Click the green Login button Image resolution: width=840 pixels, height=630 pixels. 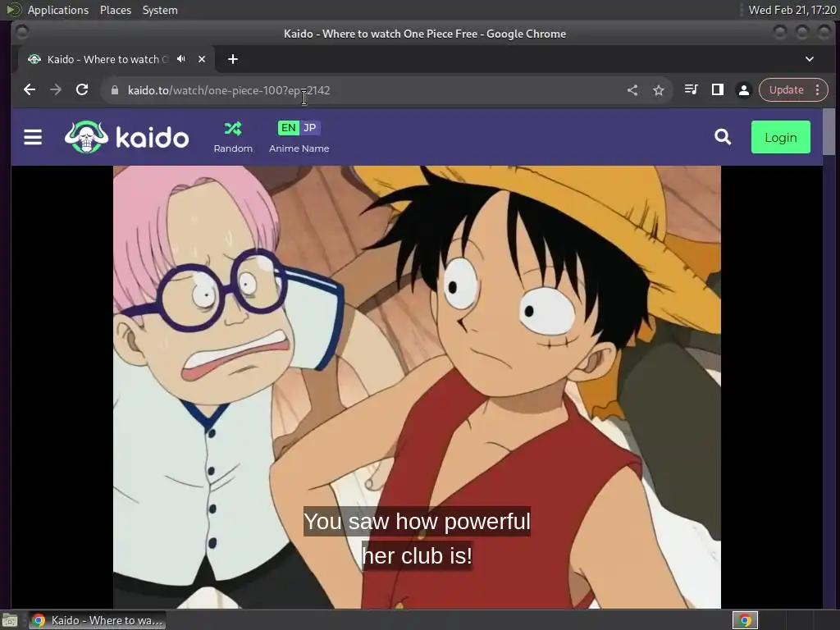pos(781,137)
